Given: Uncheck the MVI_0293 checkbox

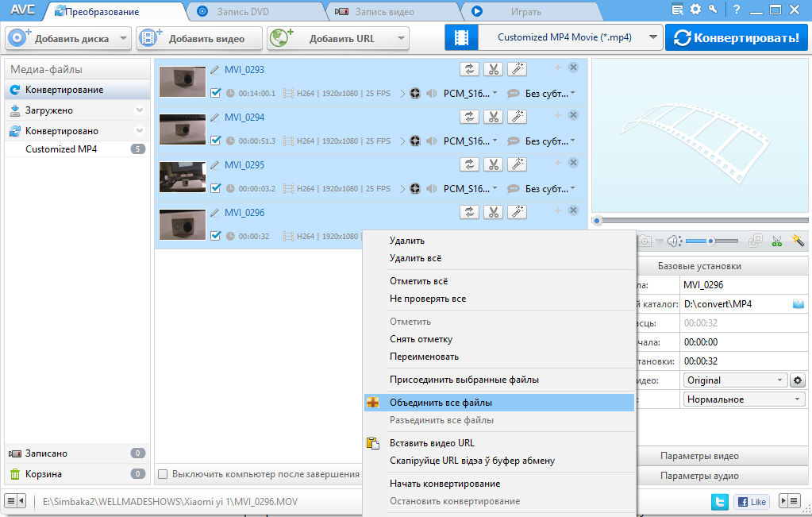Looking at the screenshot, I should tap(216, 93).
